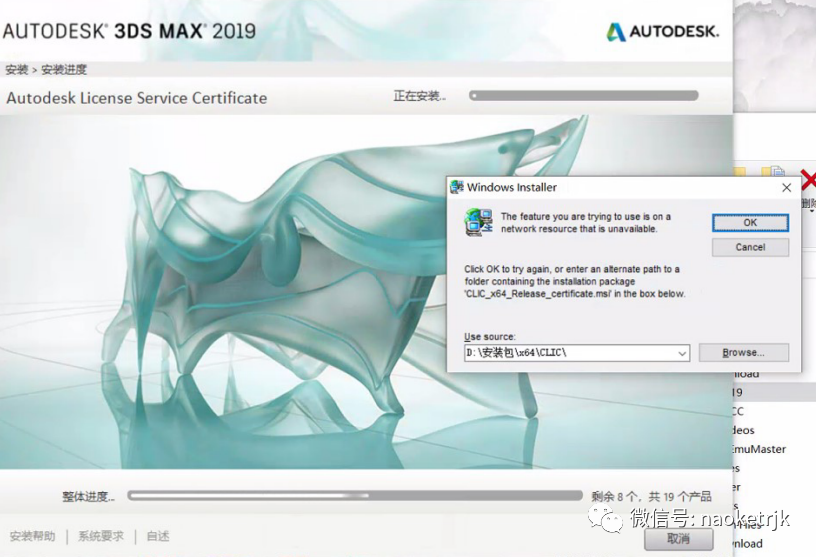Click Cancel in the Windows Installer dialog

(750, 247)
